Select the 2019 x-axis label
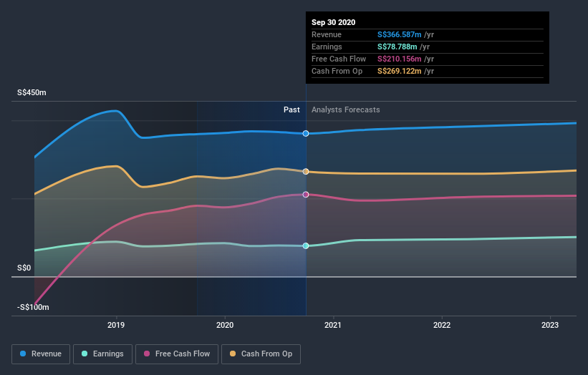Screen dimensions: 588x375 [x=116, y=325]
